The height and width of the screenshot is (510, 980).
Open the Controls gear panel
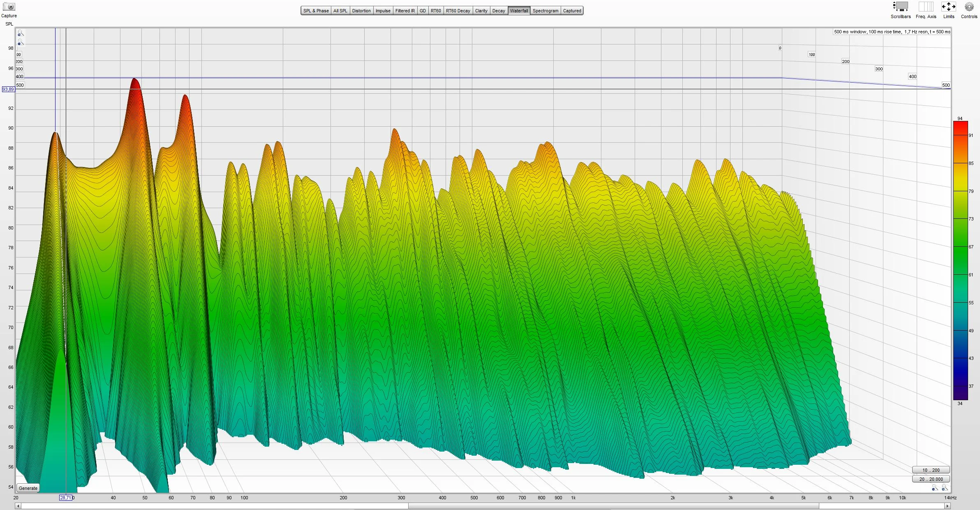click(x=969, y=7)
